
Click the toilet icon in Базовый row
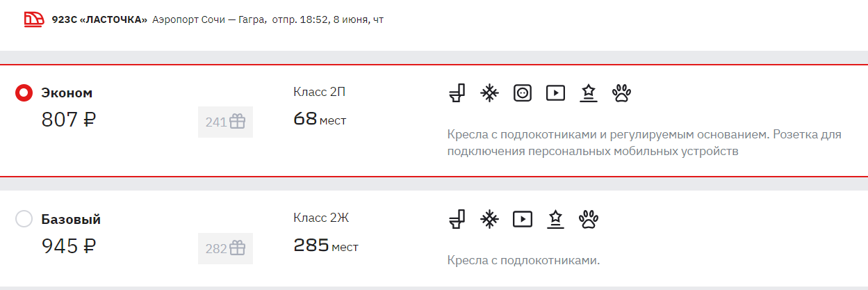coord(457,219)
